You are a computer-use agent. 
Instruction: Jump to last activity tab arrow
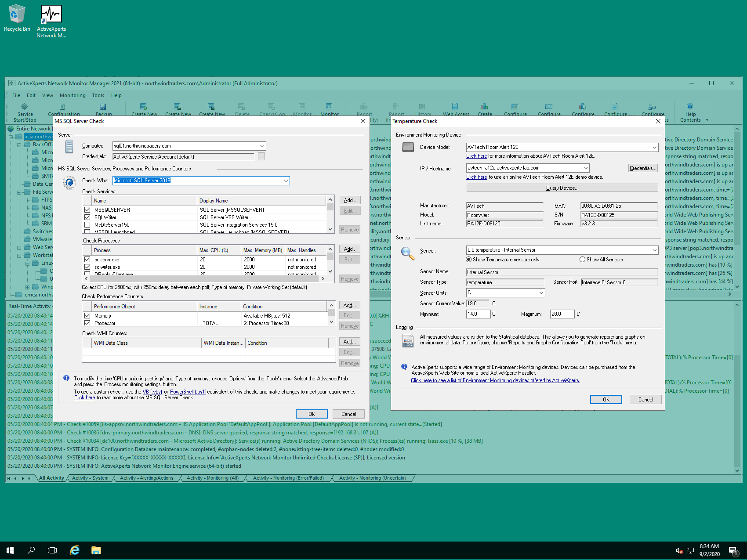30,478
